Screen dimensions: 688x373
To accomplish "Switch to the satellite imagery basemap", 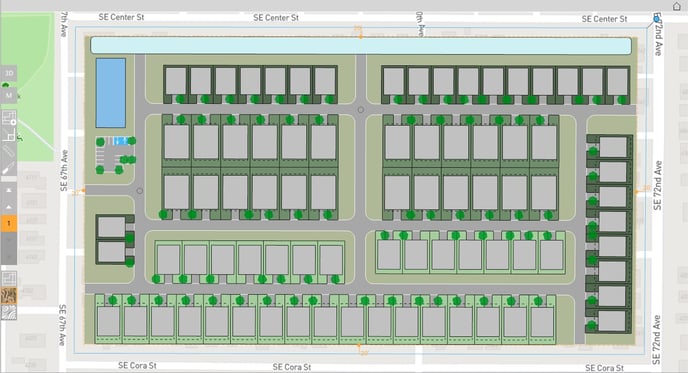I will click(9, 295).
